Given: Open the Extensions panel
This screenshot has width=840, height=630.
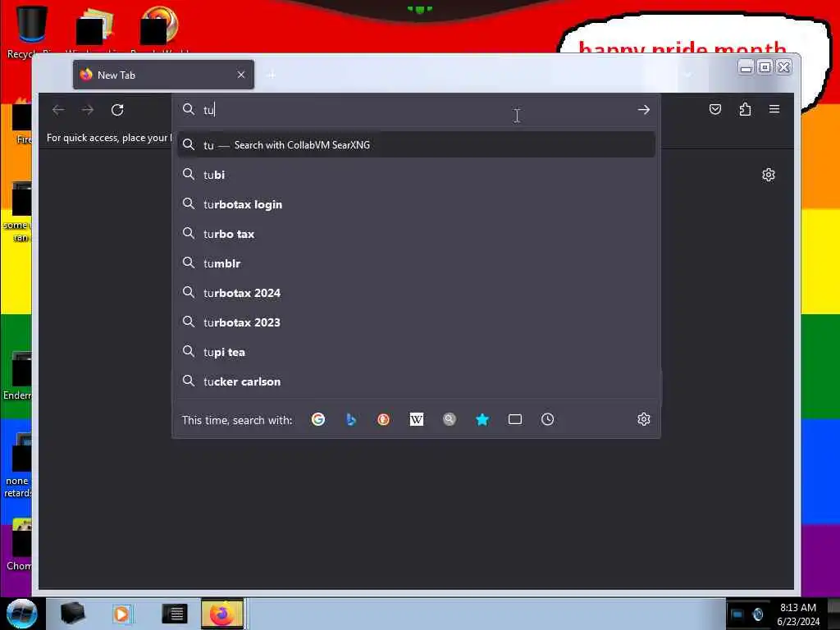Looking at the screenshot, I should coord(745,109).
